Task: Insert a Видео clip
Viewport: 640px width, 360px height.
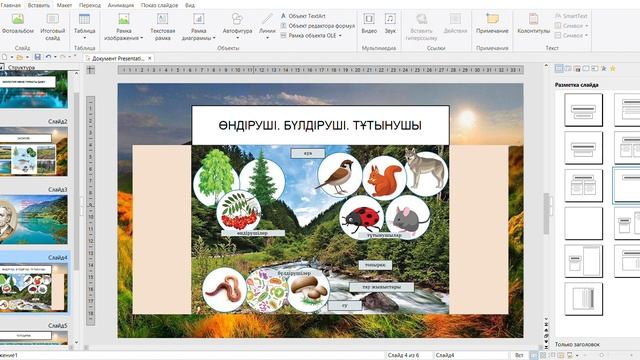Action: tap(369, 24)
